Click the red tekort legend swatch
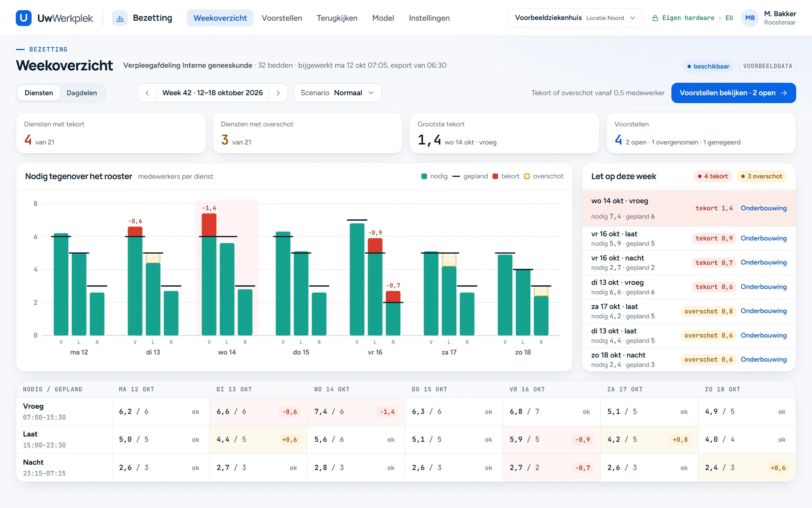 pos(495,176)
